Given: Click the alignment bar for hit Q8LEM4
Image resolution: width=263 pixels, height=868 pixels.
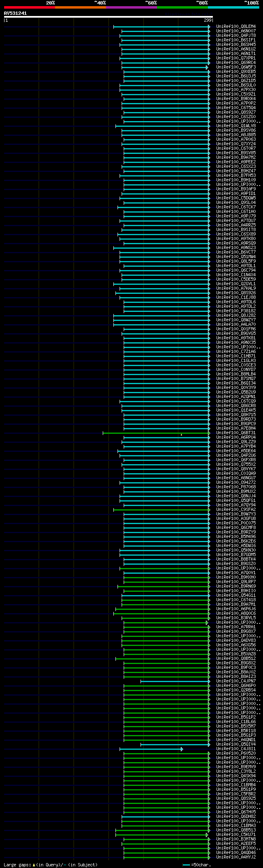Looking at the screenshot, I should pyautogui.click(x=161, y=27).
